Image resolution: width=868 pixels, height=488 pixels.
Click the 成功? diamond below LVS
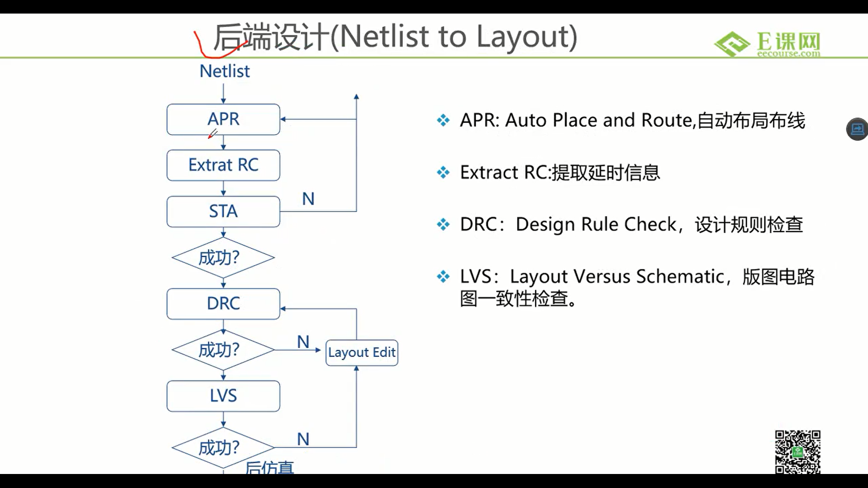click(223, 447)
